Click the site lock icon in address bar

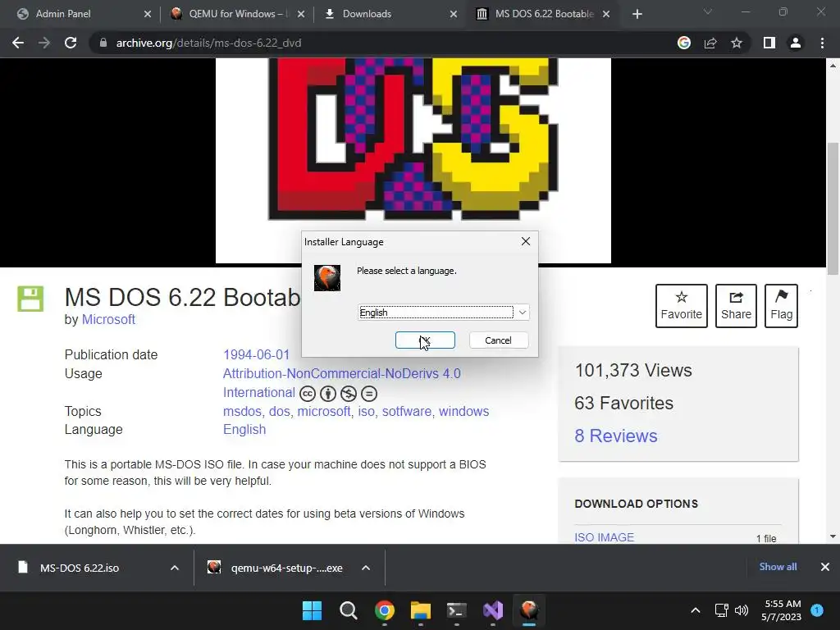click(103, 43)
